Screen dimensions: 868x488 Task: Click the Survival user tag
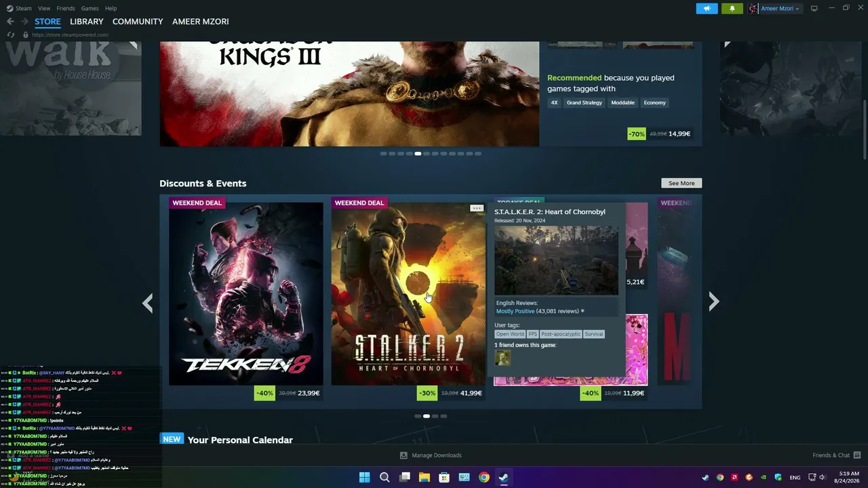pyautogui.click(x=594, y=334)
